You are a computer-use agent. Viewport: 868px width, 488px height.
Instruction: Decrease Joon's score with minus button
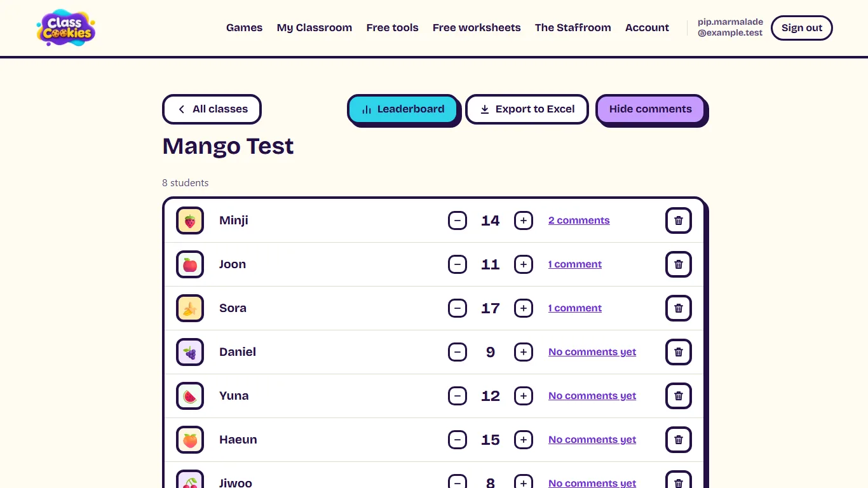(458, 264)
